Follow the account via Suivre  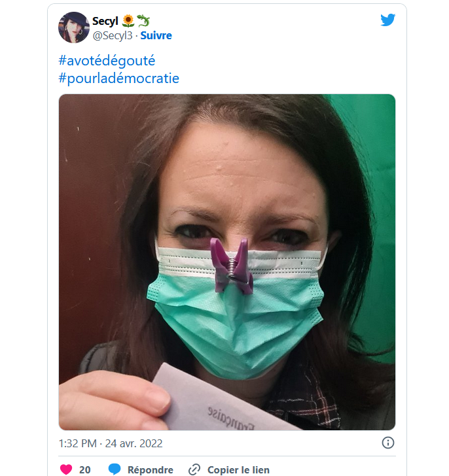tap(156, 35)
